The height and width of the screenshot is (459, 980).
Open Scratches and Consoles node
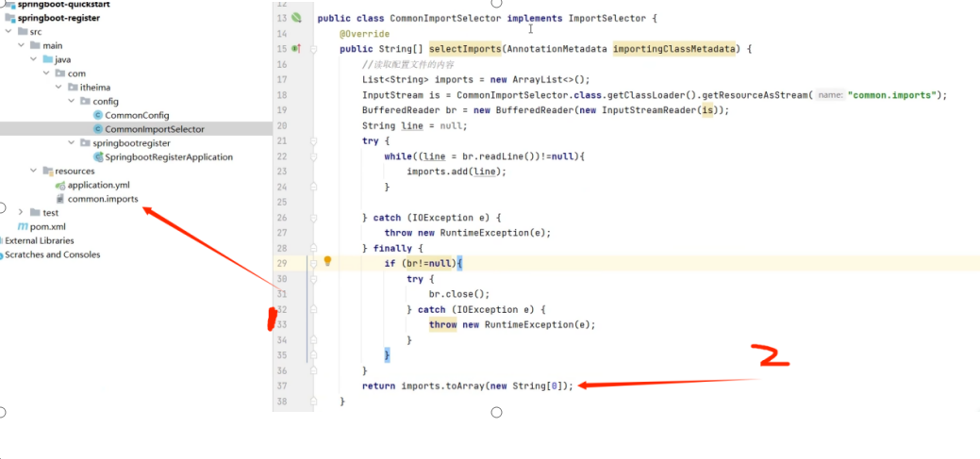(53, 254)
